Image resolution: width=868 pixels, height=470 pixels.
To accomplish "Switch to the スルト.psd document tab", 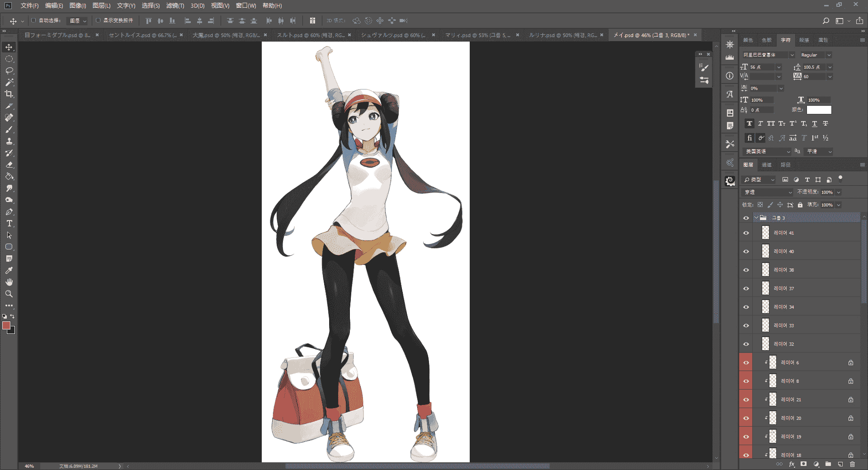I will (x=311, y=35).
